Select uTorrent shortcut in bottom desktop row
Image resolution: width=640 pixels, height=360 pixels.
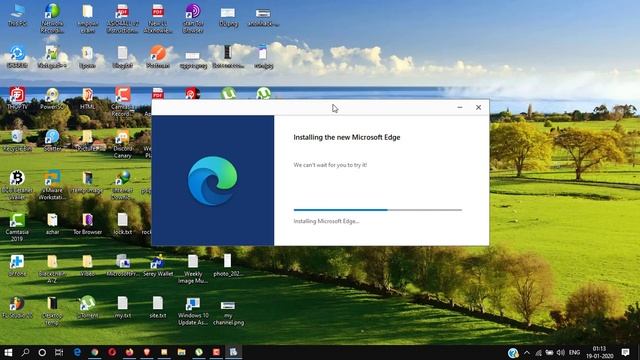[x=87, y=307]
